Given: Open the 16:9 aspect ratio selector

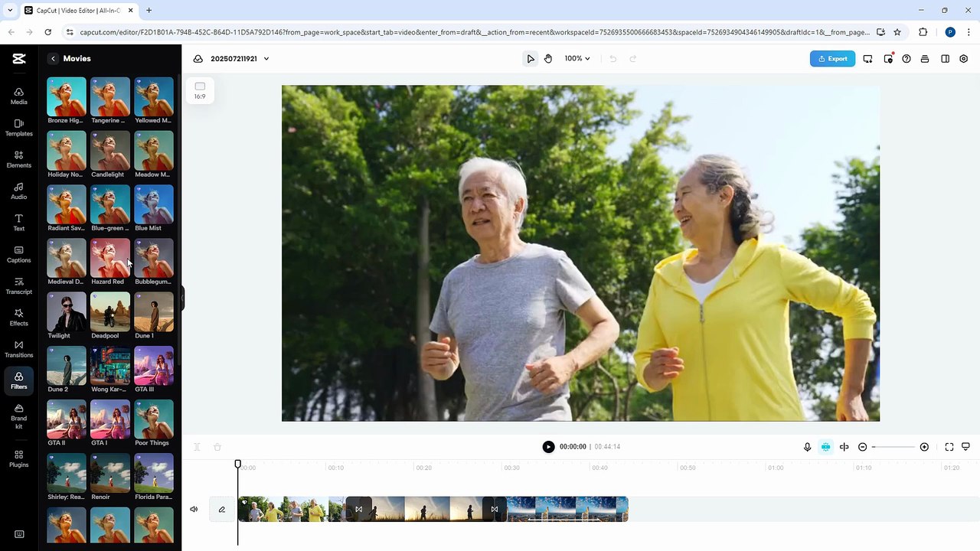Looking at the screenshot, I should point(200,90).
